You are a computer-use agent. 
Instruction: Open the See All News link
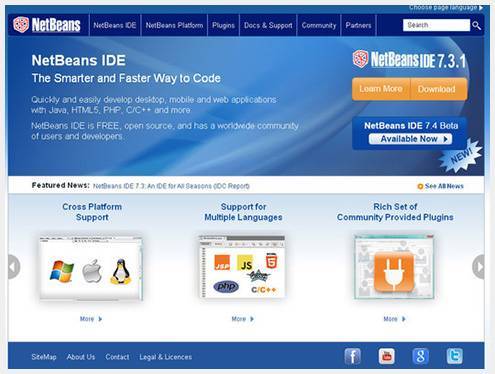(x=440, y=186)
